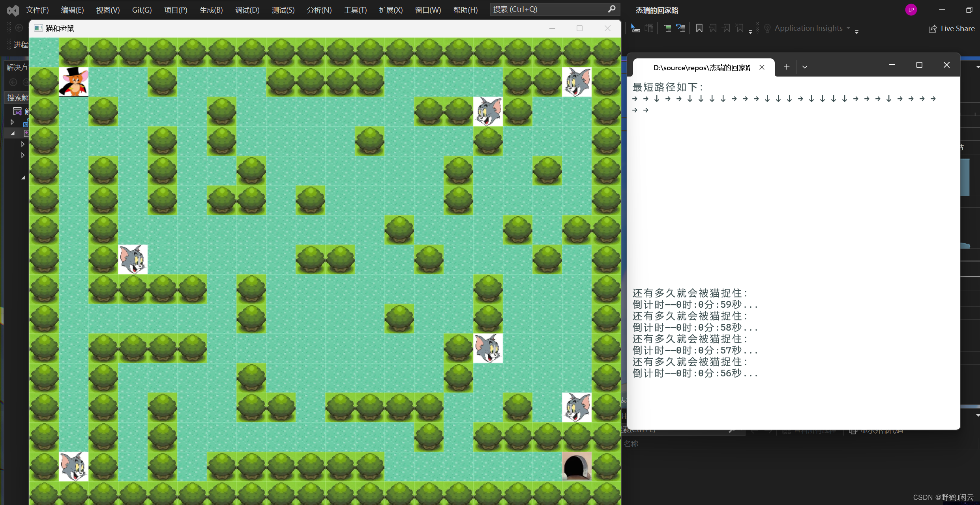Open the 视图(V) menu
The height and width of the screenshot is (505, 980).
pos(108,10)
